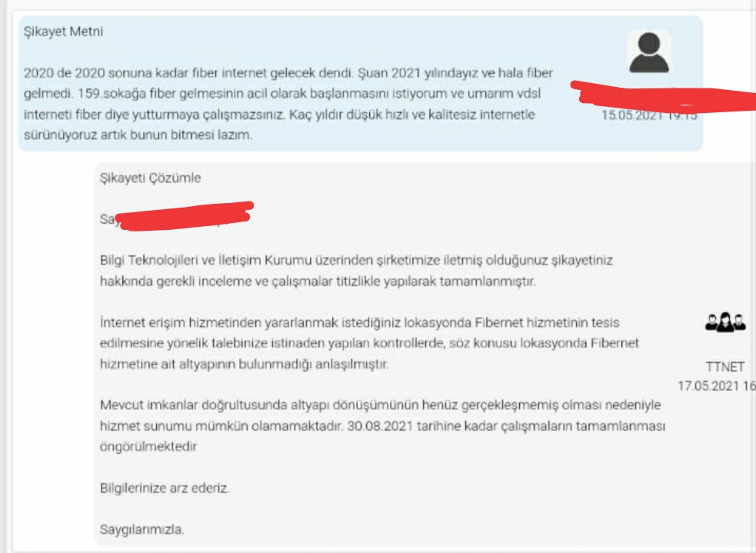Click the 'Fibernet hizmetinin tesis' paragraph

tap(369, 343)
